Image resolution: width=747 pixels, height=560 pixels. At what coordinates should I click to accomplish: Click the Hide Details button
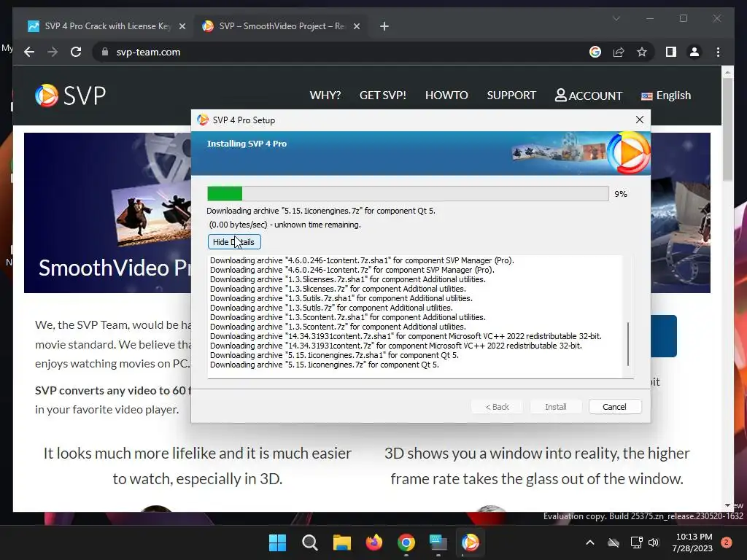tap(234, 242)
